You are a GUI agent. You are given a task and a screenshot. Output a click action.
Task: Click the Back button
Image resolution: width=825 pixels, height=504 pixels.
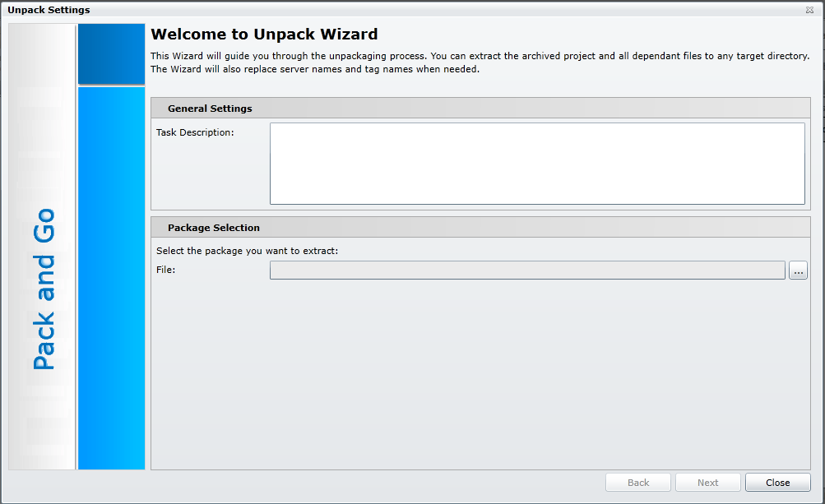pyautogui.click(x=638, y=483)
